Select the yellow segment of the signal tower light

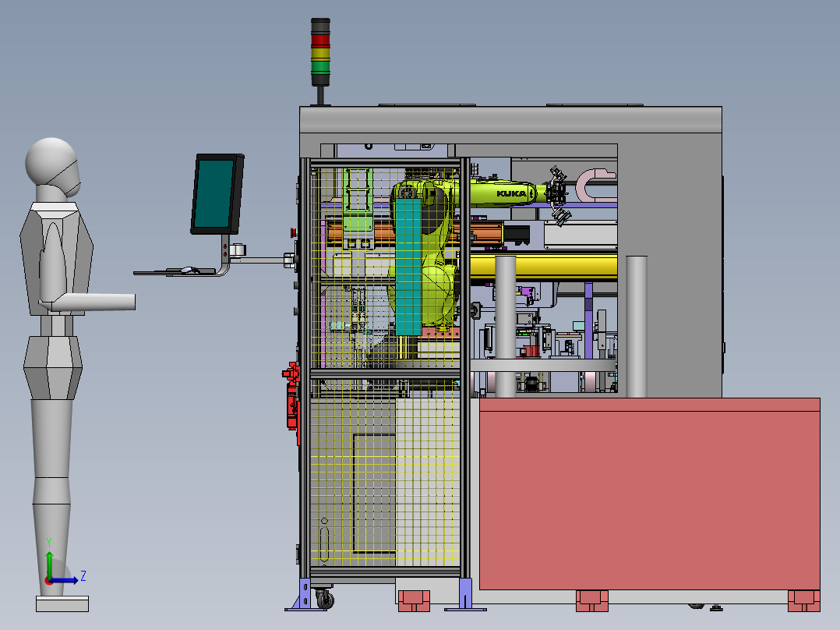pyautogui.click(x=320, y=54)
